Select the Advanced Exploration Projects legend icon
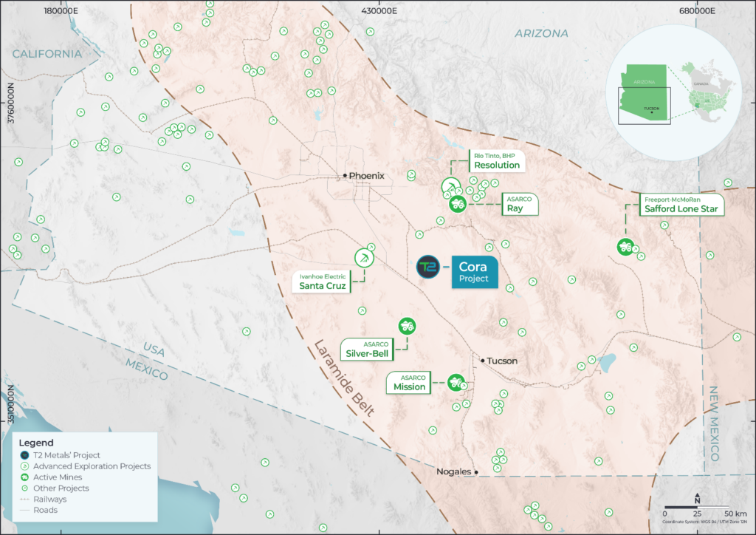Image resolution: width=756 pixels, height=535 pixels. (x=24, y=466)
